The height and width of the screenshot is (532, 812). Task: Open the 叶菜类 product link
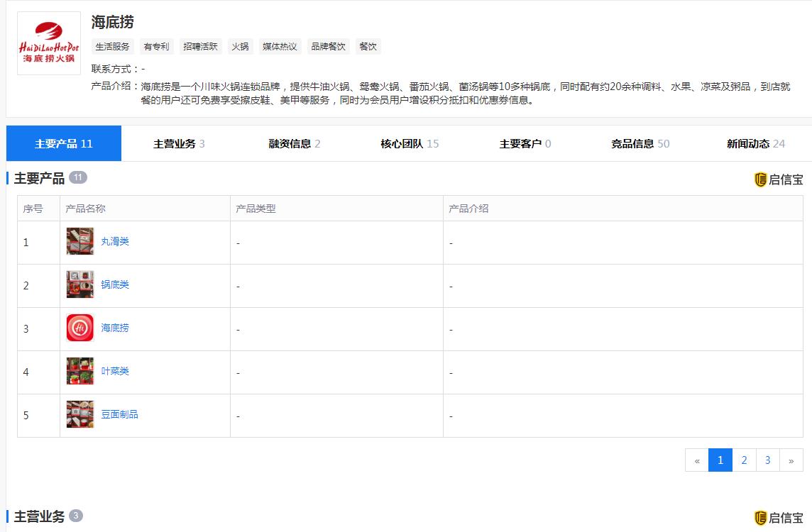115,371
